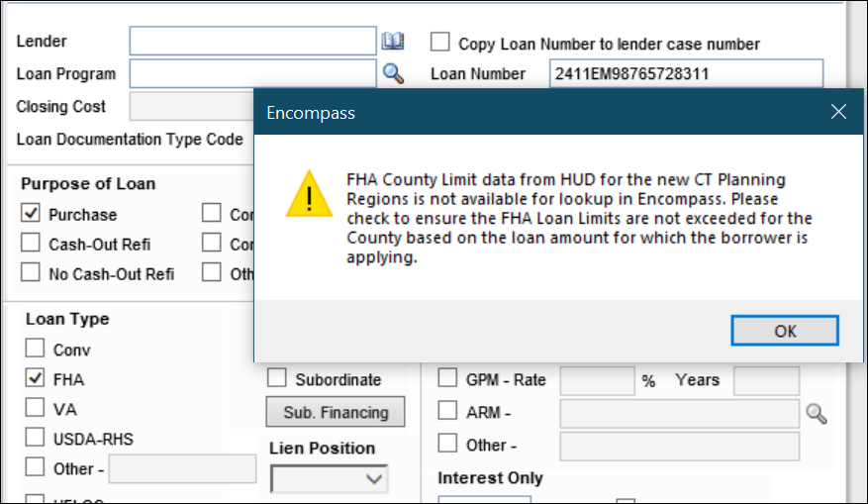This screenshot has height=504, width=868.
Task: Click the Closing Cost field
Action: pos(192,106)
